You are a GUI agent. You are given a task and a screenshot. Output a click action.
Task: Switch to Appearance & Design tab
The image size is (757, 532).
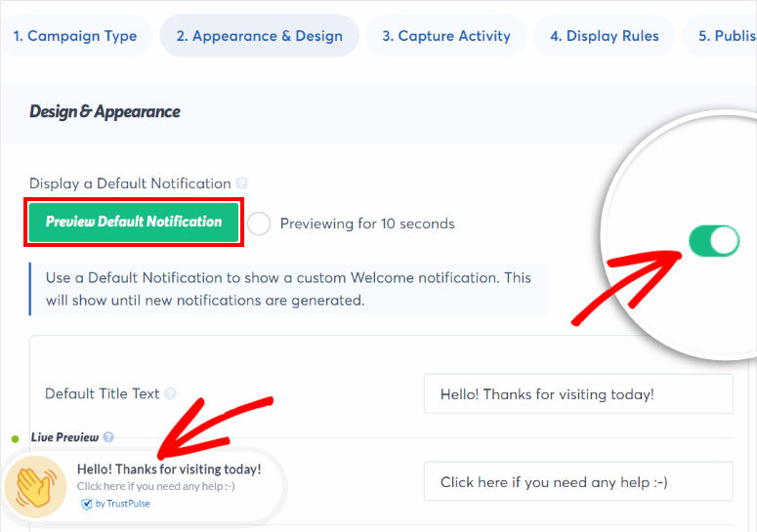click(259, 36)
